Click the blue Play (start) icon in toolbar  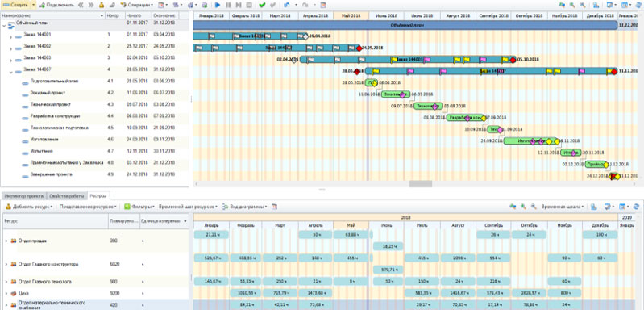218,6
